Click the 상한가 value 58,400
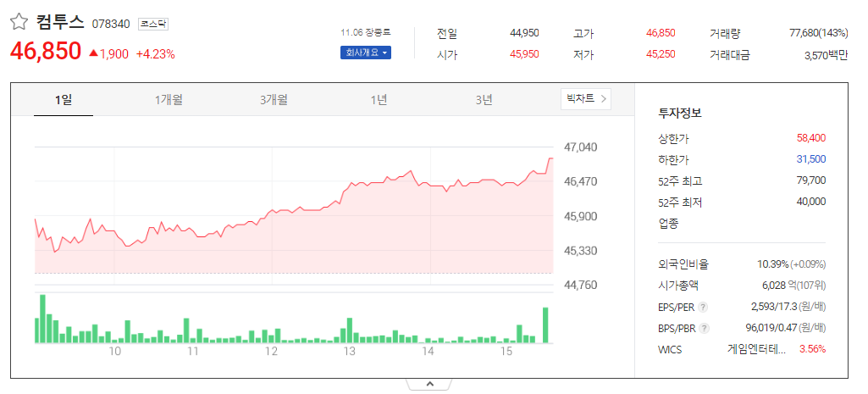868x394 pixels. (811, 138)
